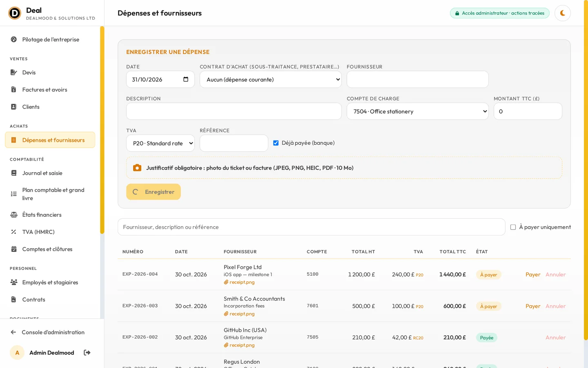
Task: Click the TVA (HMRC) percent icon
Action: [x=14, y=232]
